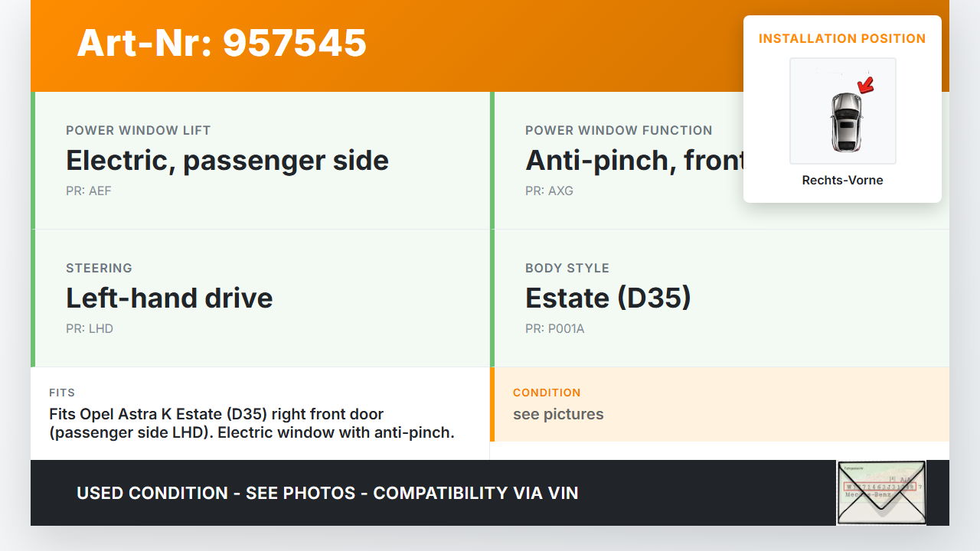Click the Power Window Lift label

pos(138,130)
